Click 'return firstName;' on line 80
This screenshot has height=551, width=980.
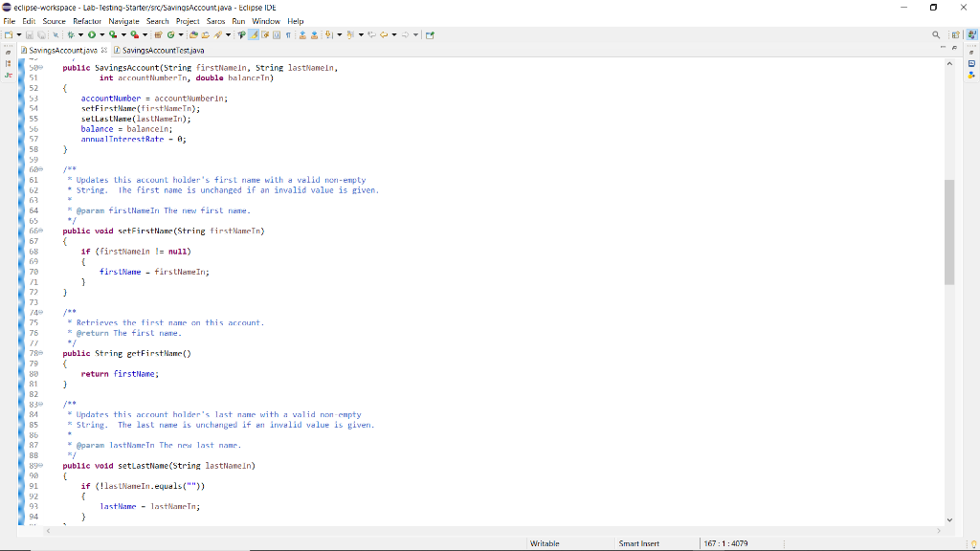(x=120, y=374)
